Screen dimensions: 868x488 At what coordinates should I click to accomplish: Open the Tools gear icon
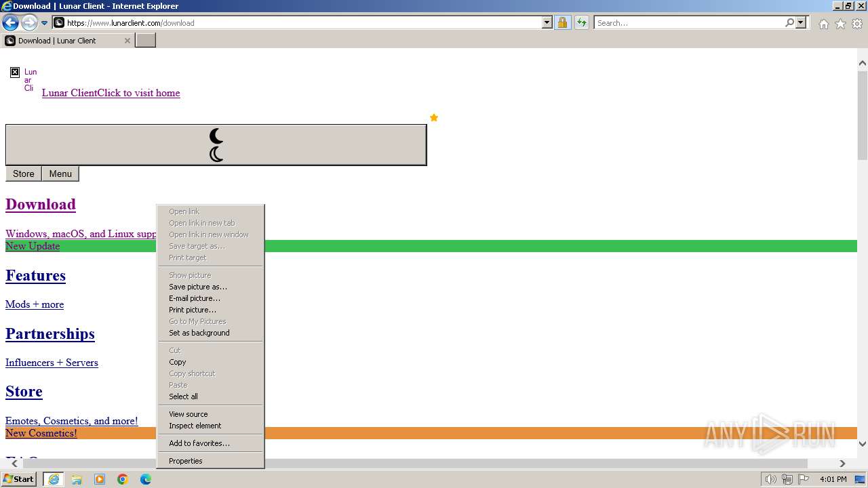tap(857, 24)
